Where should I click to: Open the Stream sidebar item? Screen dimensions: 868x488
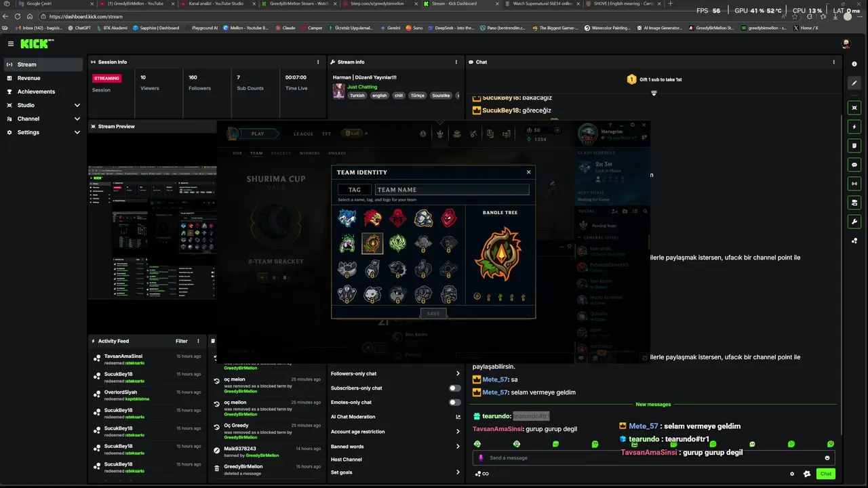44,64
